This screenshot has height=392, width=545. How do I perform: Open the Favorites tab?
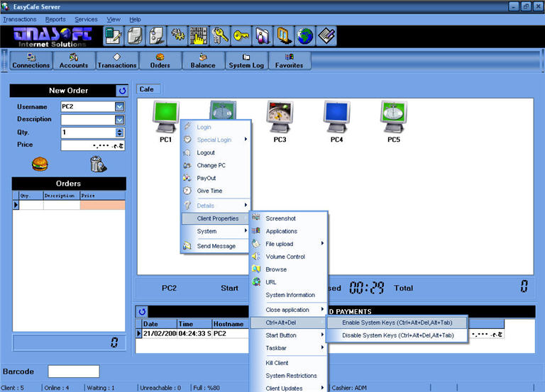(290, 61)
